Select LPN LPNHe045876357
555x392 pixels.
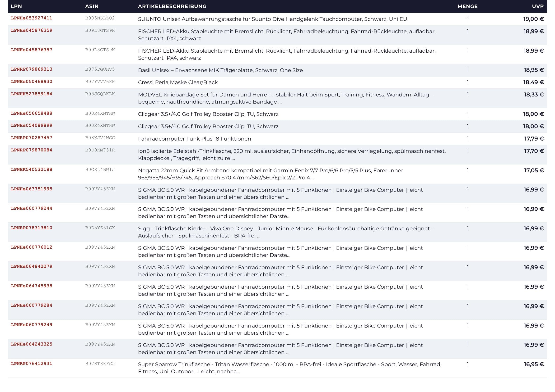tap(31, 50)
